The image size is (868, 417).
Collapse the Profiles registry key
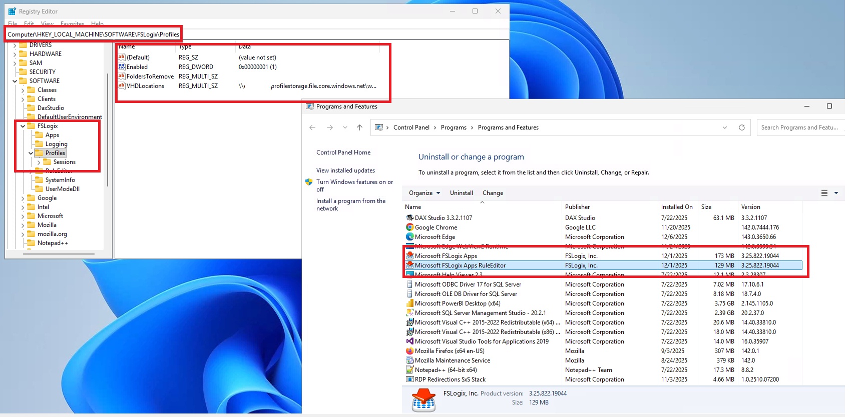pyautogui.click(x=31, y=153)
